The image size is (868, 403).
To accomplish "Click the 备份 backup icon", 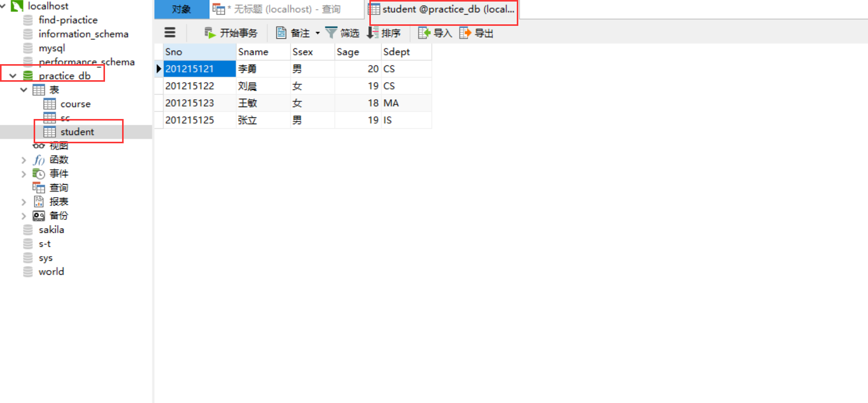I will pyautogui.click(x=39, y=216).
